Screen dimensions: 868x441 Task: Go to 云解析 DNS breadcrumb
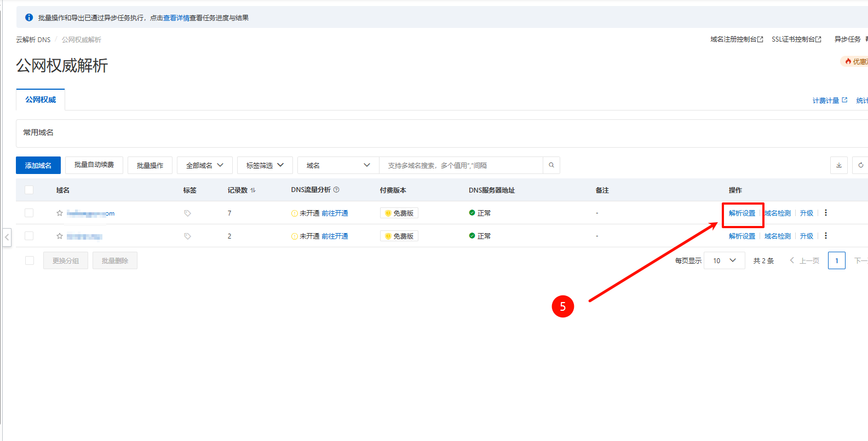pos(33,40)
